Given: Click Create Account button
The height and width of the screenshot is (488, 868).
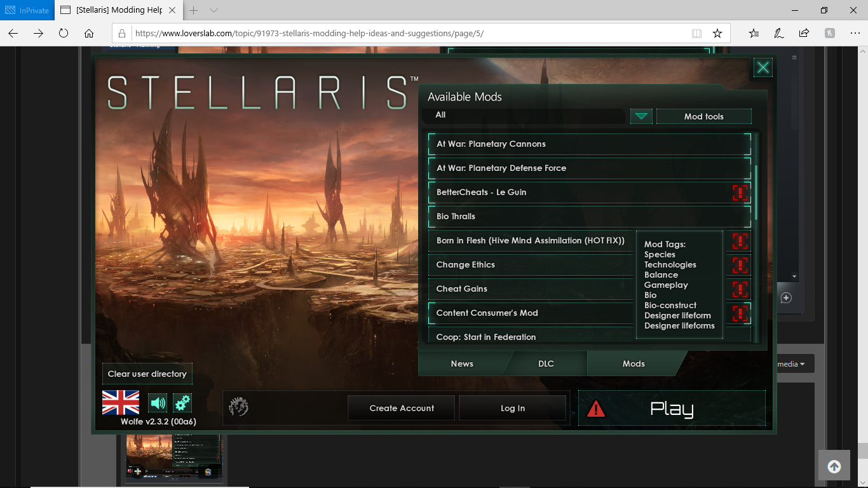Looking at the screenshot, I should pos(402,408).
